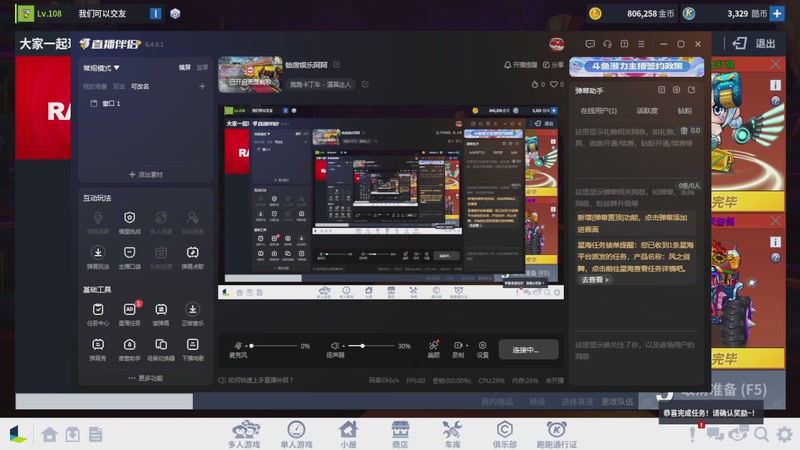
Task: Open the 弹幕玩法 interactive play icon
Action: pyautogui.click(x=98, y=257)
